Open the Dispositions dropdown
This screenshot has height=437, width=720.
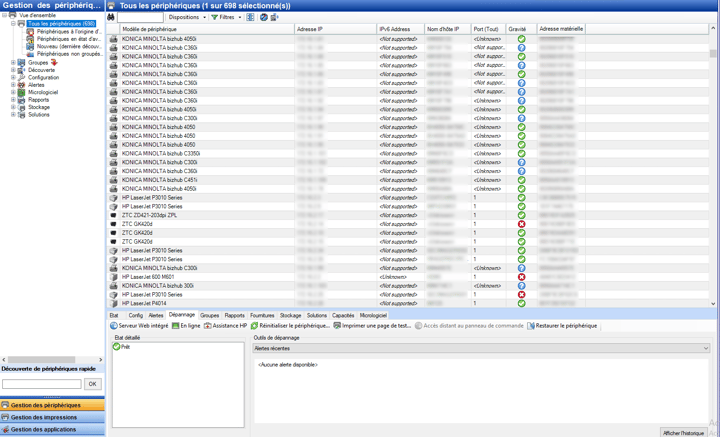point(187,17)
